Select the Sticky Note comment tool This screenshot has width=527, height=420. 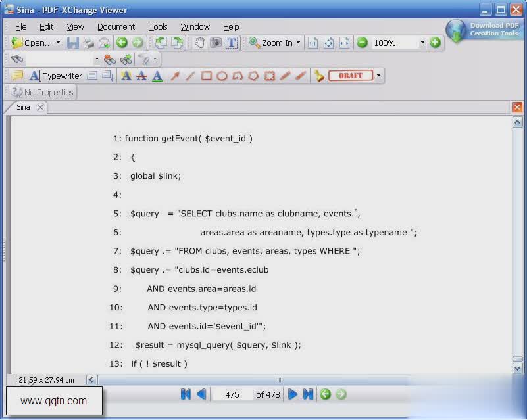coord(17,76)
